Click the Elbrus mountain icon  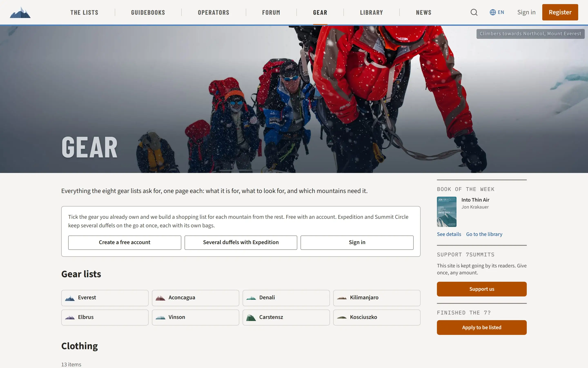tap(70, 317)
